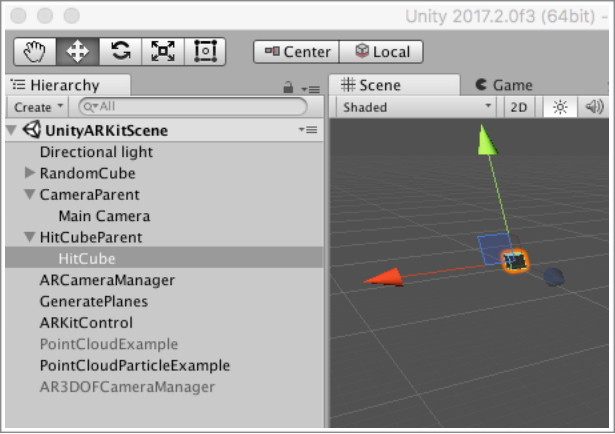Select HitCubeParent in hierarchy

(91, 237)
